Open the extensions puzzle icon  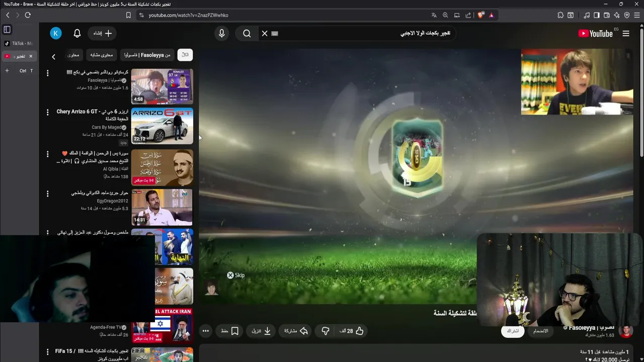click(560, 15)
